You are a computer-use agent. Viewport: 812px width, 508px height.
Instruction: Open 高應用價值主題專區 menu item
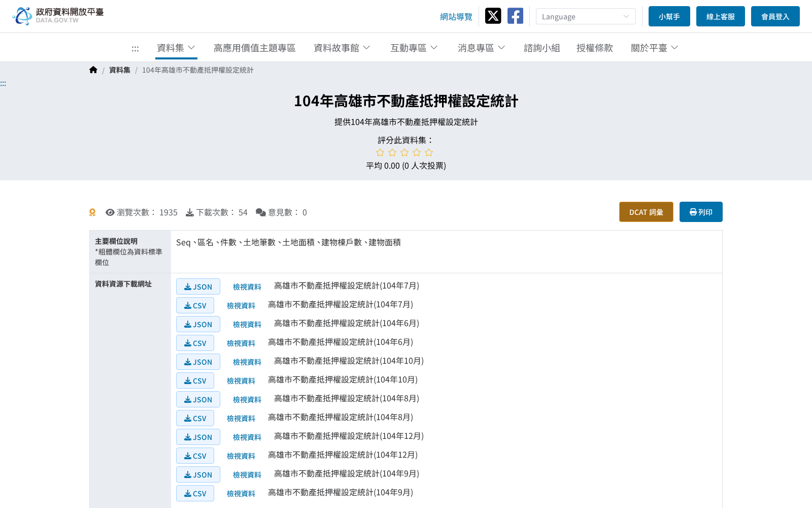(254, 48)
